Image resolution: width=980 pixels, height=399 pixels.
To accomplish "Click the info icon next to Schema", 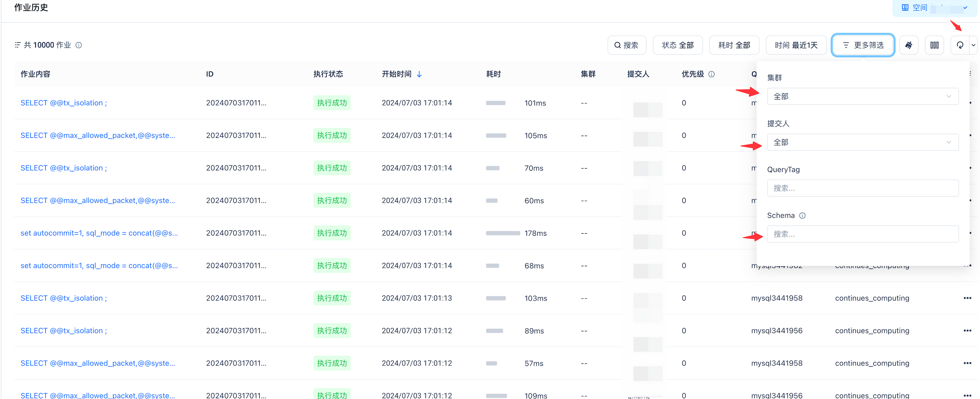I will [x=802, y=216].
